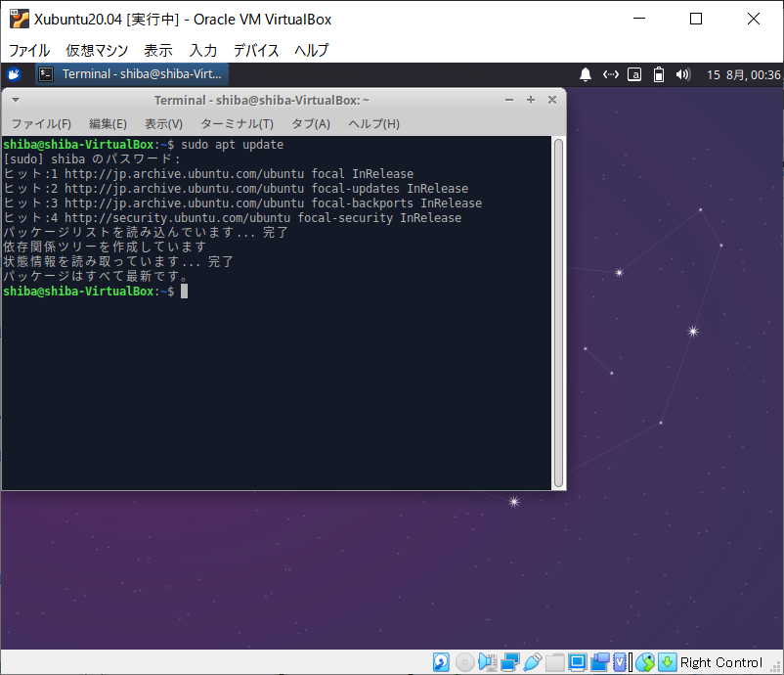Click the CPU virtualization status icon
Viewport: 784px width, 675px height.
click(x=620, y=662)
